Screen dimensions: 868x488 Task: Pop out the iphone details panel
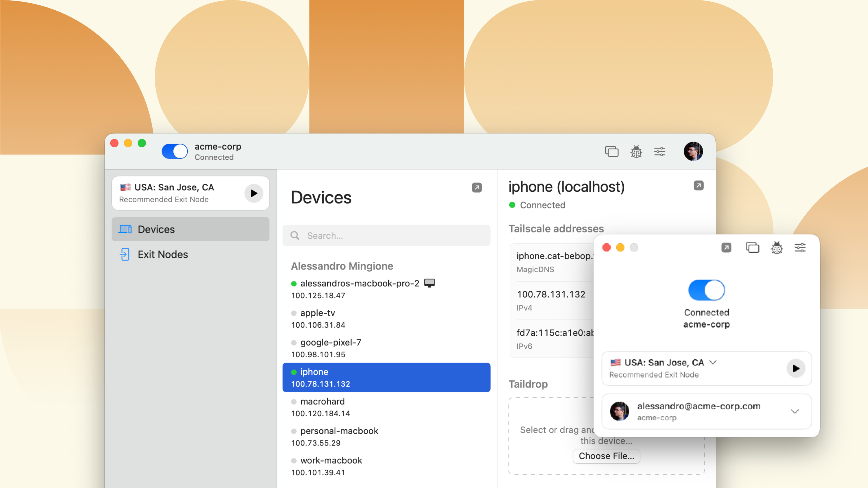[x=698, y=185]
